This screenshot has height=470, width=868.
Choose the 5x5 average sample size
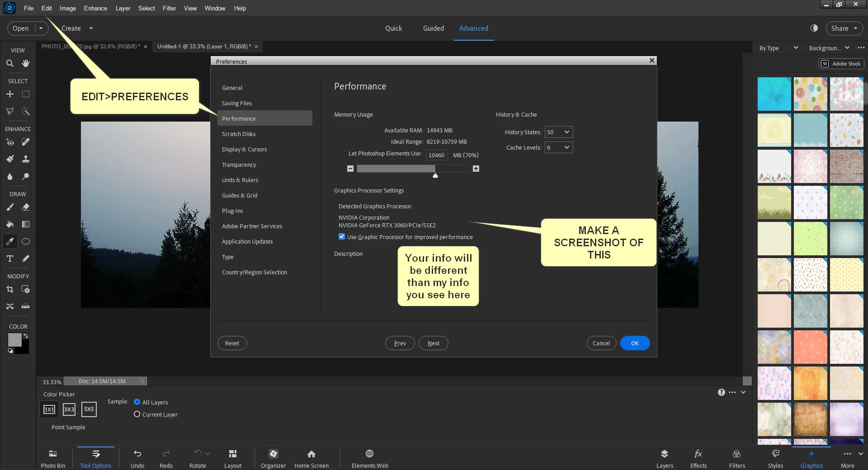point(89,409)
